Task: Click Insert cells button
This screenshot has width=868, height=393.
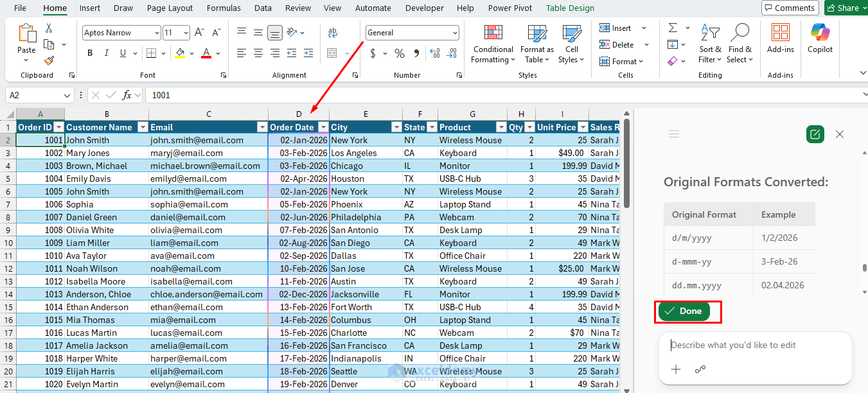Action: [x=616, y=28]
